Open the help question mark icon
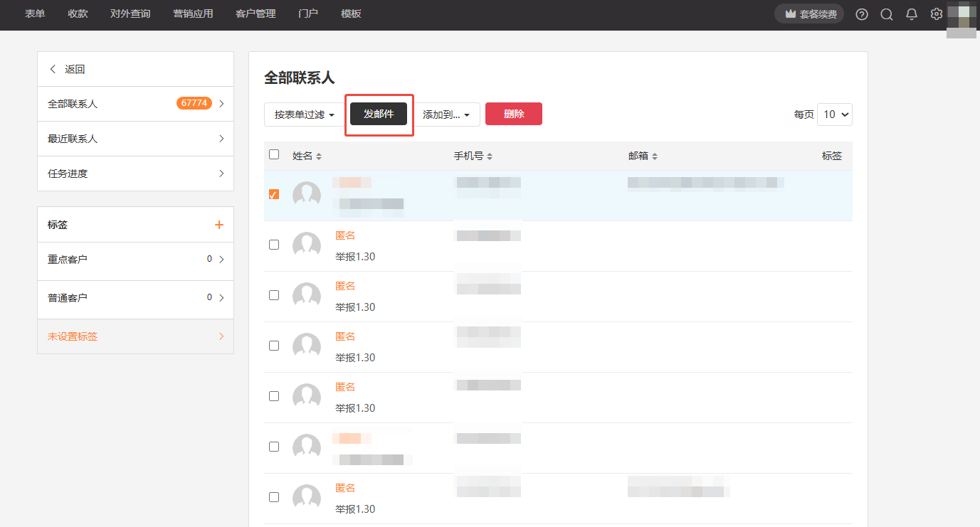Viewport: 980px width, 527px height. 862,14
